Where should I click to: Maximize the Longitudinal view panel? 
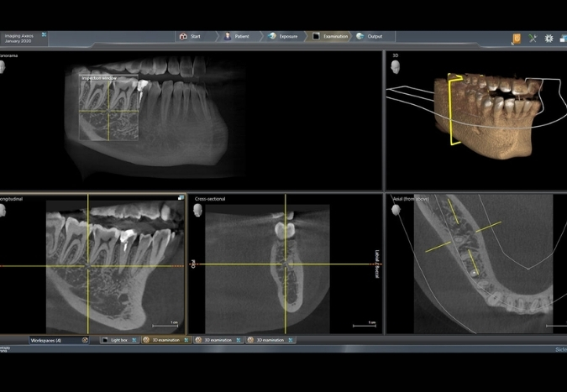[180, 198]
